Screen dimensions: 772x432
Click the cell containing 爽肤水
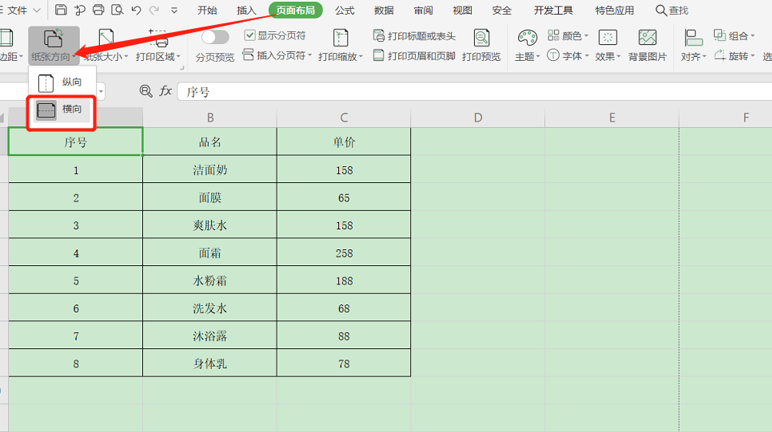(210, 225)
